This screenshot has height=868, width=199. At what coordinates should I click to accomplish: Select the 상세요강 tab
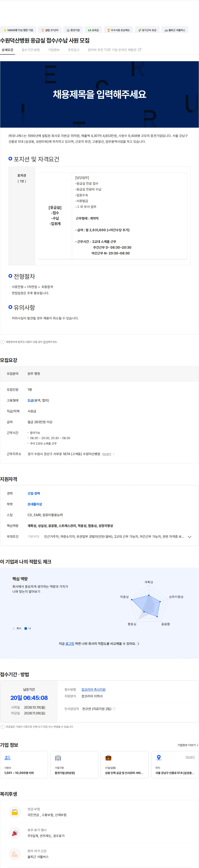7,50
